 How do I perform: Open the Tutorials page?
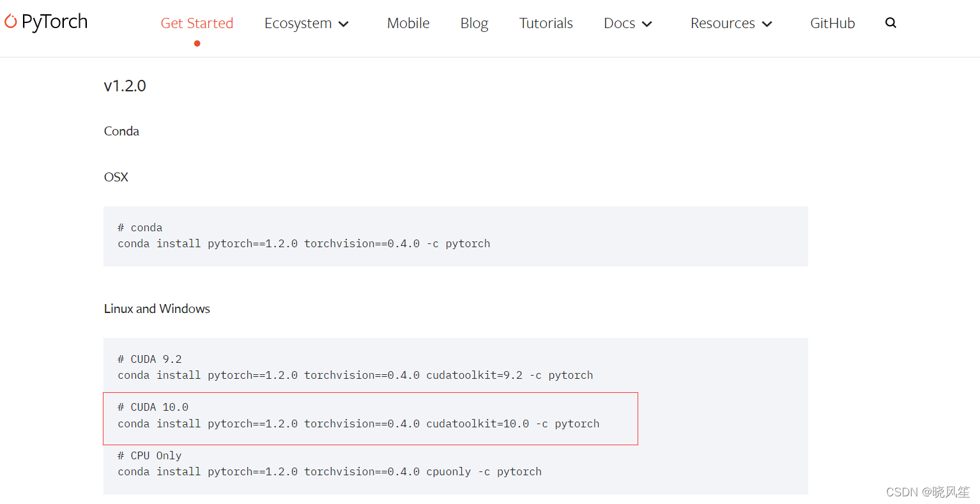click(546, 23)
